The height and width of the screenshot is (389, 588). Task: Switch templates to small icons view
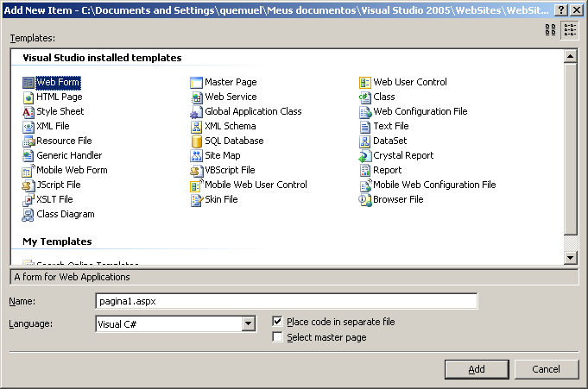[570, 29]
